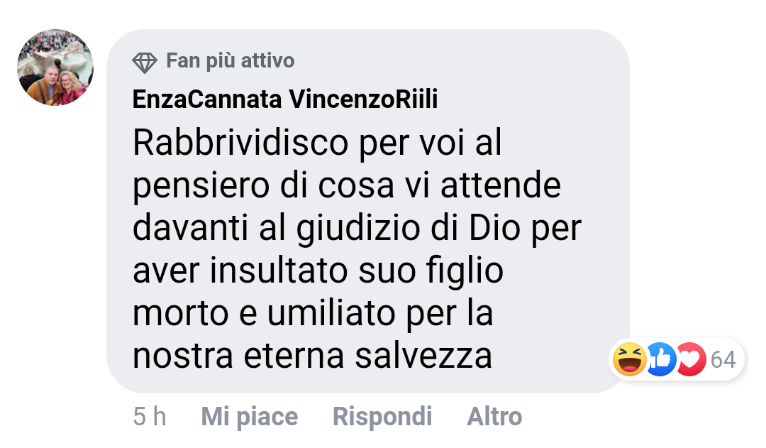Open EnzaCannata VincenzoRiili's profile name
This screenshot has height=448, width=766.
point(285,99)
